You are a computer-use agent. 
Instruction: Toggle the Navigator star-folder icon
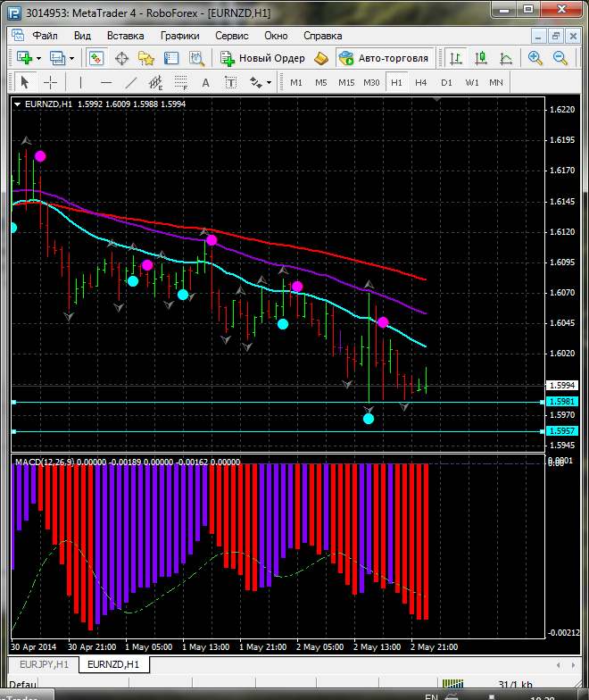pos(146,59)
